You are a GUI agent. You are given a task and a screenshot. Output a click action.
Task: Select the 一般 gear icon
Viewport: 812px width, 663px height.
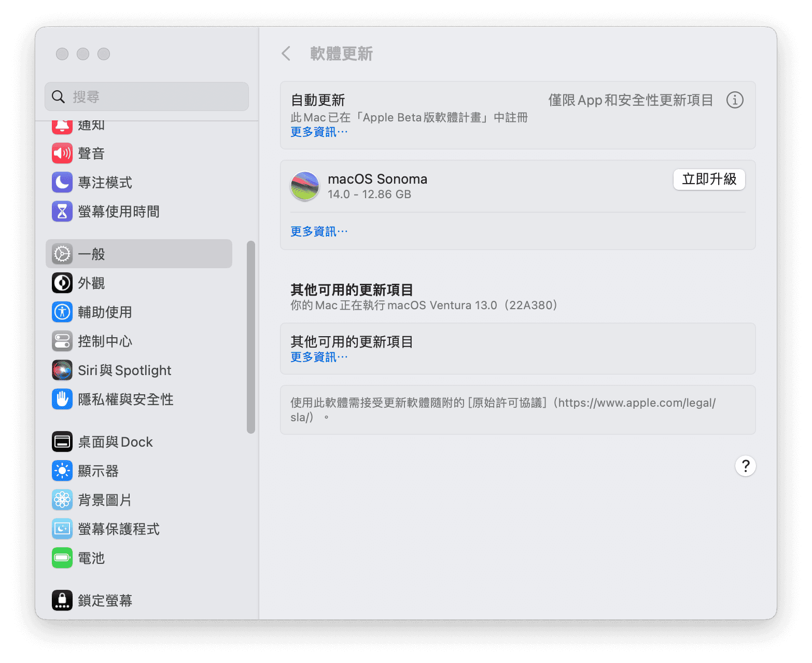[62, 254]
